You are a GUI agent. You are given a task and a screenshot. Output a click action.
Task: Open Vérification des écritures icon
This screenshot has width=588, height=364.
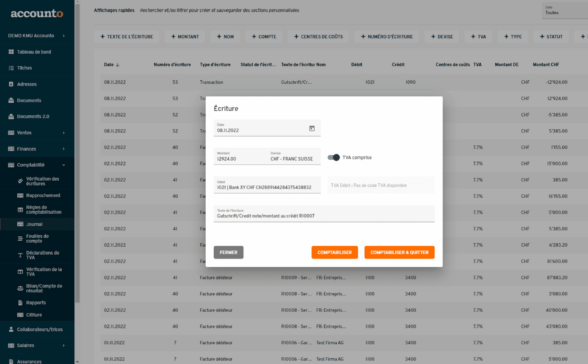(20, 181)
